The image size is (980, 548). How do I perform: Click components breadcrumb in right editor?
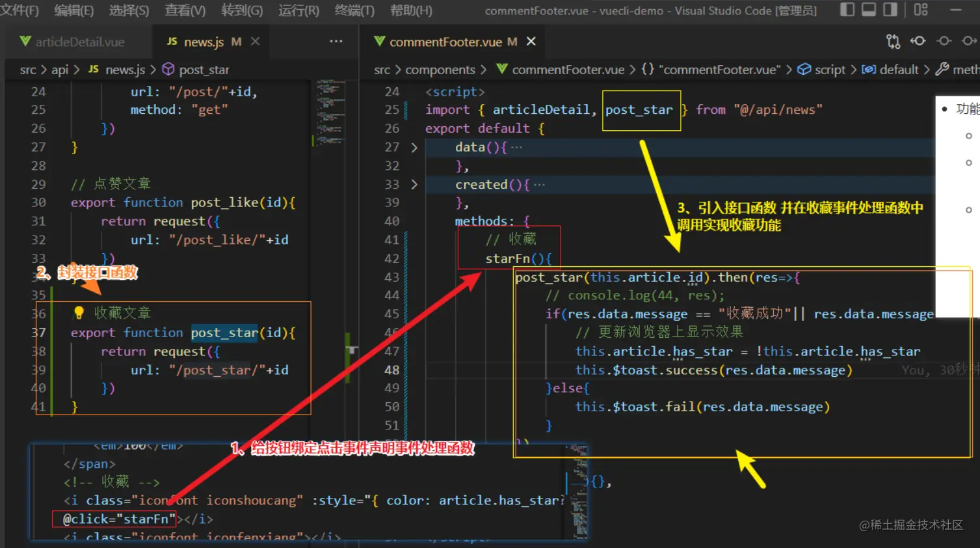[x=440, y=70]
